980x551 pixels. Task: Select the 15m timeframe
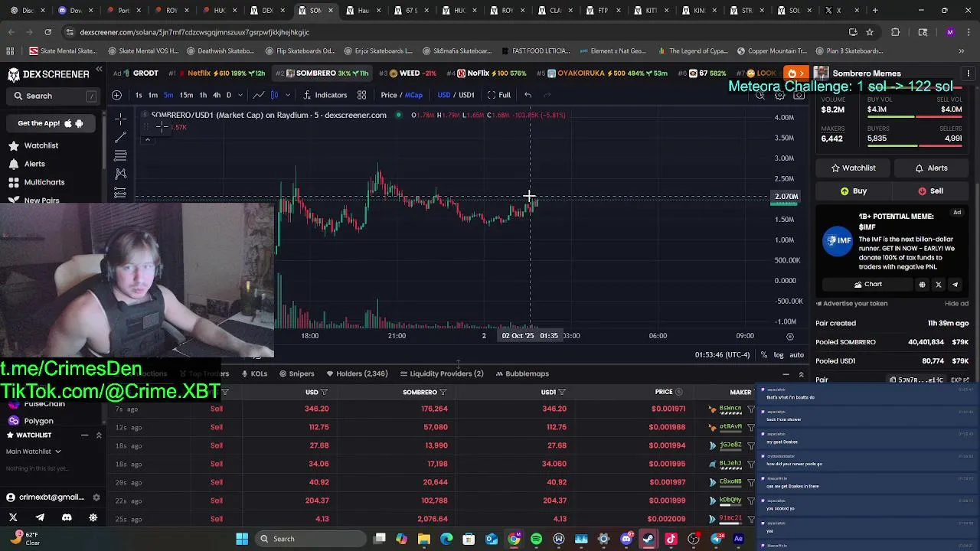click(x=186, y=95)
